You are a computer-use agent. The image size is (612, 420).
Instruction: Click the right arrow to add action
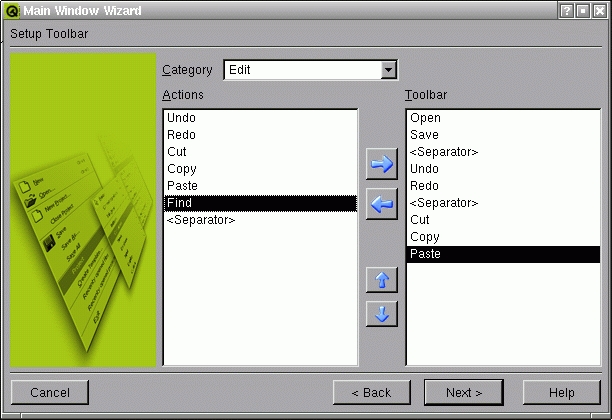point(381,164)
